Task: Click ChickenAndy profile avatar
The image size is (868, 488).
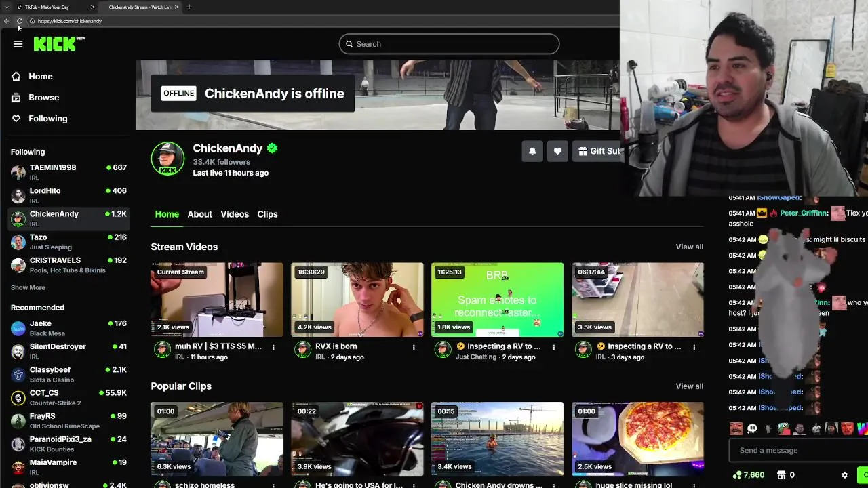Action: (x=167, y=159)
